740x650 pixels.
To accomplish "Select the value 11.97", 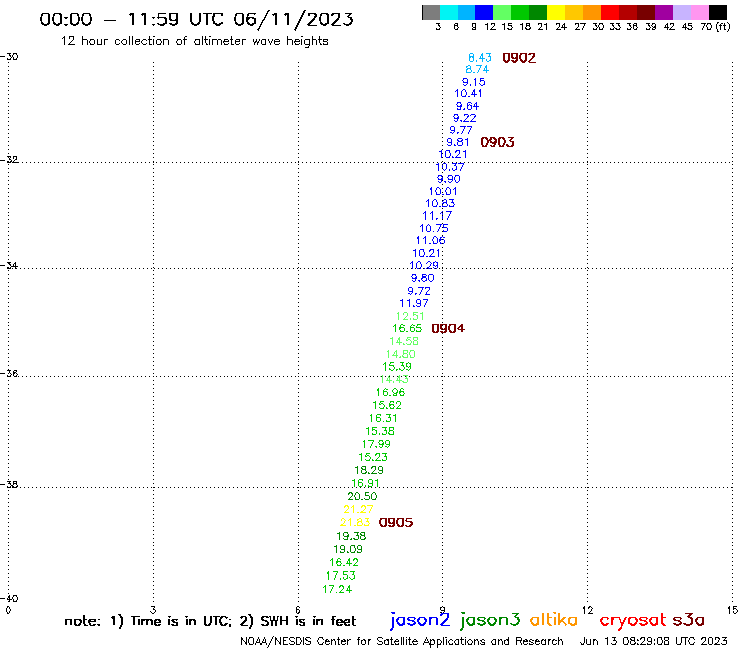I will pos(414,303).
